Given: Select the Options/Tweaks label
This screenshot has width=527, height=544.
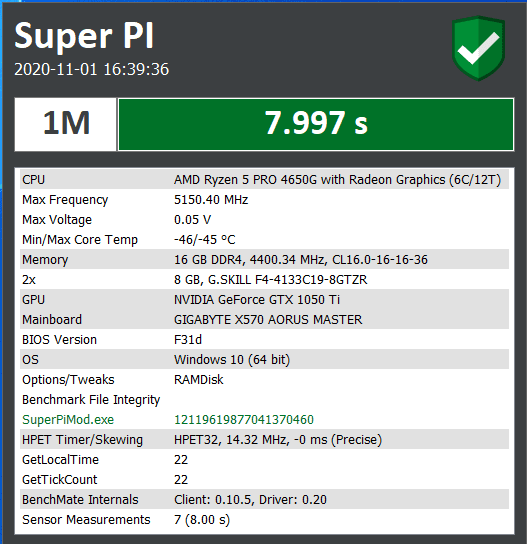Looking at the screenshot, I should tap(68, 380).
